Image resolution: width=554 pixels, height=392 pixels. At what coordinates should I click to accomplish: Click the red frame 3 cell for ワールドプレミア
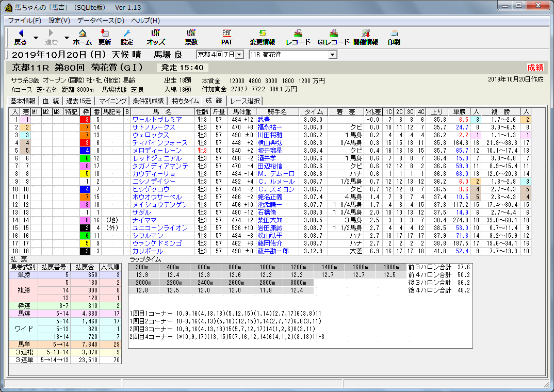(85, 120)
